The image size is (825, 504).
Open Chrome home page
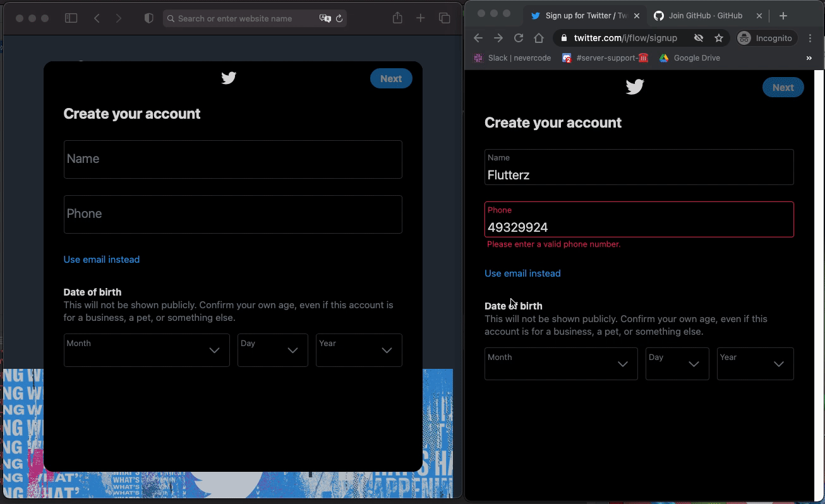[x=539, y=38]
